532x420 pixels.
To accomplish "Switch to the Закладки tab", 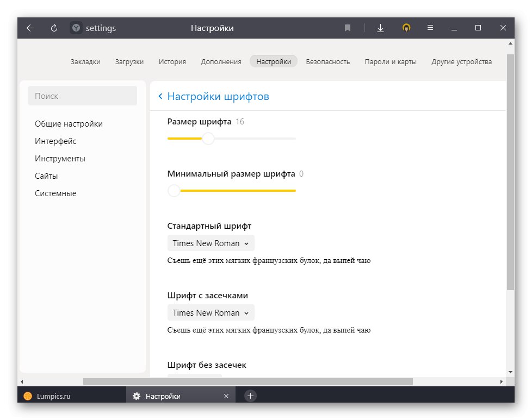I will pos(85,62).
